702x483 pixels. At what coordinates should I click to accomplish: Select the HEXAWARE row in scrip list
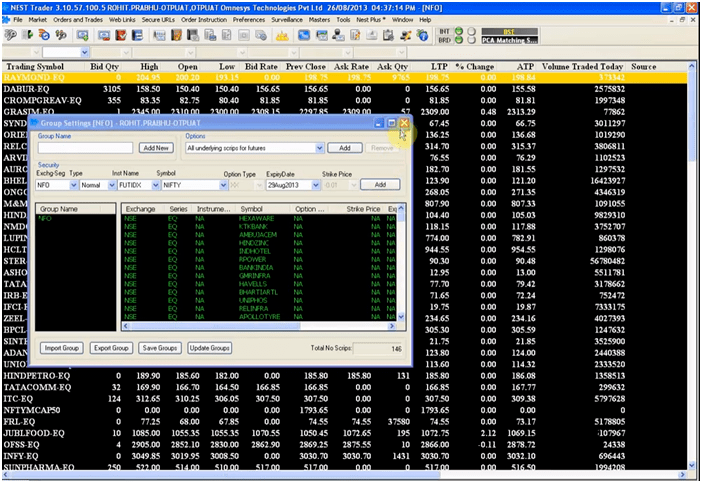(x=259, y=218)
